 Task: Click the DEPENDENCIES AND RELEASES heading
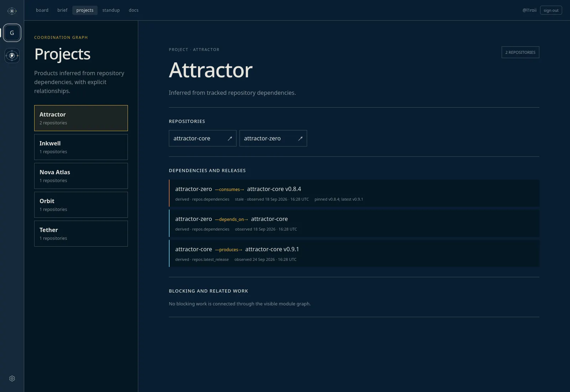tap(207, 171)
